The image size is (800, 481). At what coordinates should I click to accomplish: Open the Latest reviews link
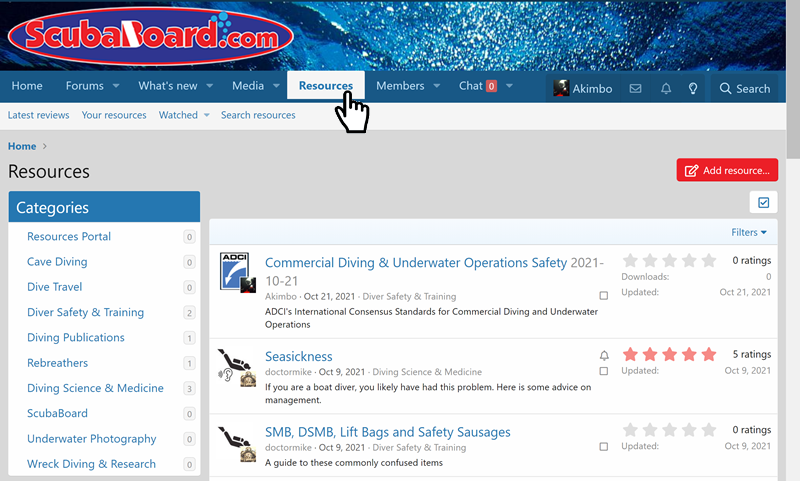(x=38, y=115)
